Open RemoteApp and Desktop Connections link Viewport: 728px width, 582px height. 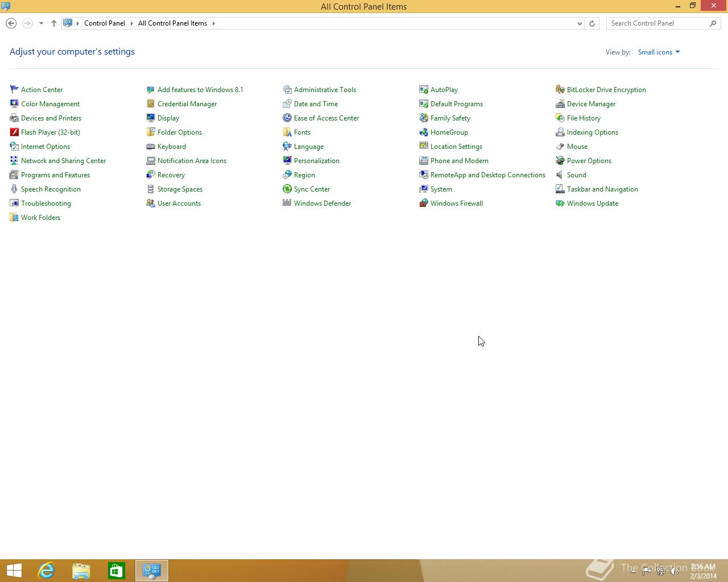tap(488, 174)
